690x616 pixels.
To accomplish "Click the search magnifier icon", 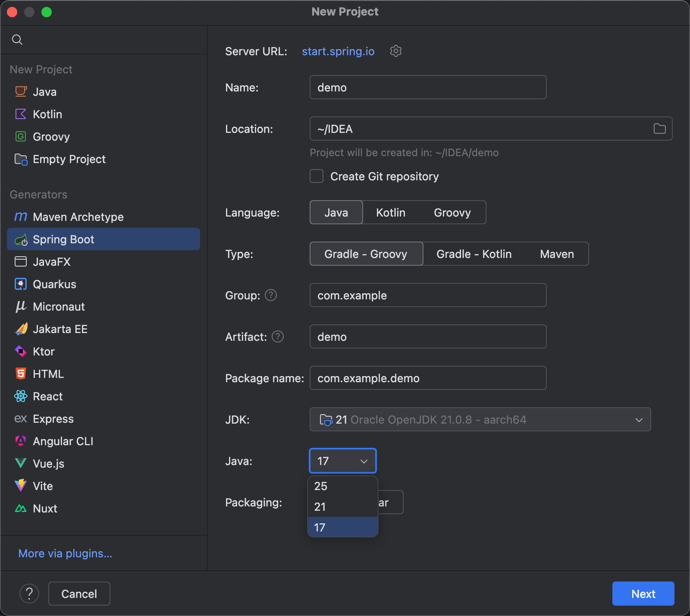I will [17, 40].
